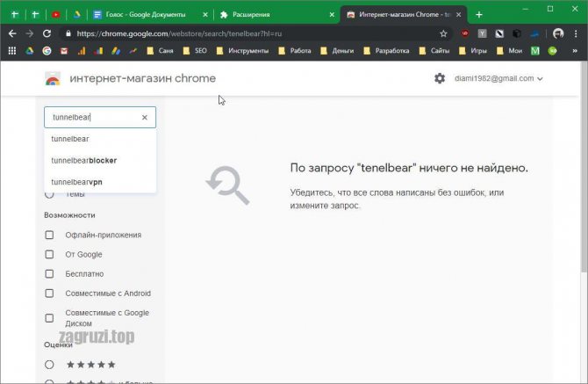588x384 pixels.
Task: Open the Chrome profile avatar icon
Action: (x=558, y=33)
